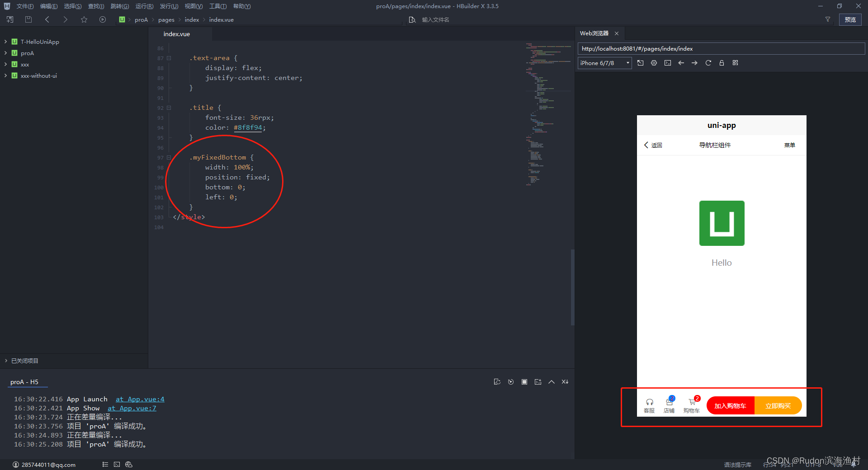868x470 pixels.
Task: Click the account 285744011@qq.com in status bar
Action: pyautogui.click(x=44, y=465)
